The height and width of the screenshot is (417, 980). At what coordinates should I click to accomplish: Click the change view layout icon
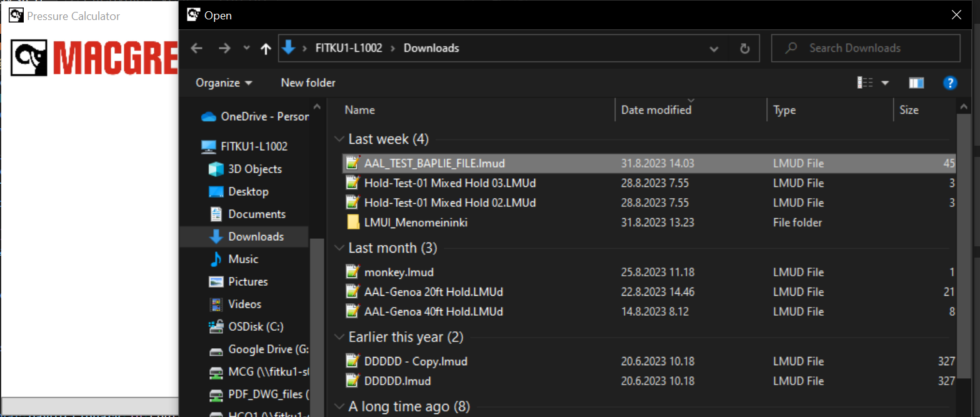pyautogui.click(x=866, y=83)
